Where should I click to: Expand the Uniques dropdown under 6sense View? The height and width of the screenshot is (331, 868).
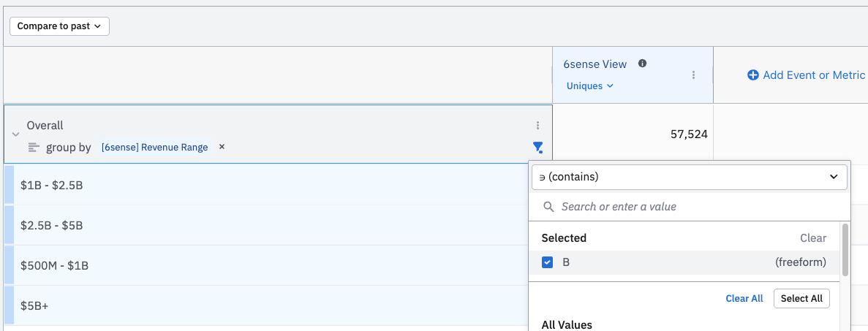click(589, 86)
